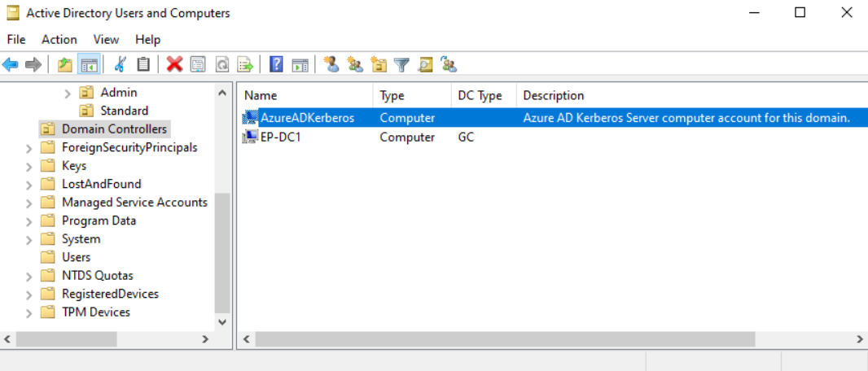Sort by DC Type column header
The width and height of the screenshot is (868, 371).
484,95
